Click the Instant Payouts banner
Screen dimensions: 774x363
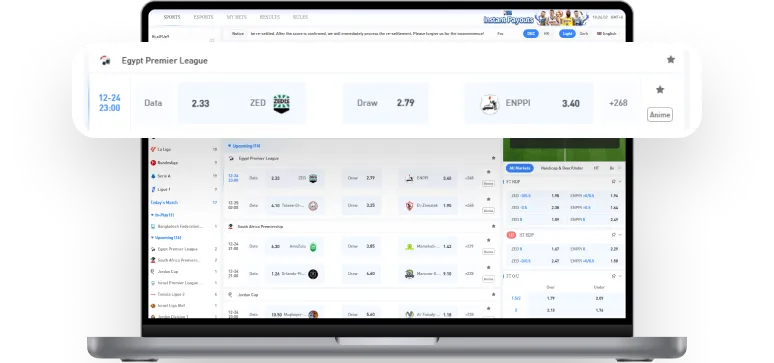[x=536, y=18]
